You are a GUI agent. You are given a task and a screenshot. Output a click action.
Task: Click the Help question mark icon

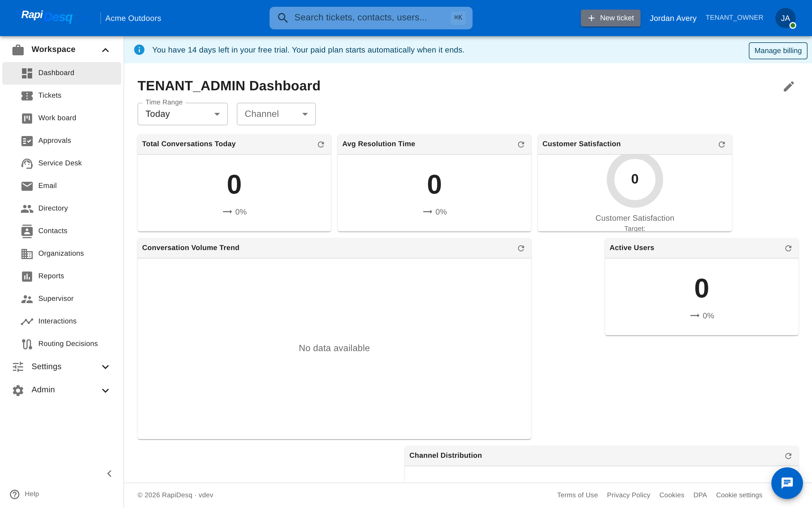click(x=14, y=494)
